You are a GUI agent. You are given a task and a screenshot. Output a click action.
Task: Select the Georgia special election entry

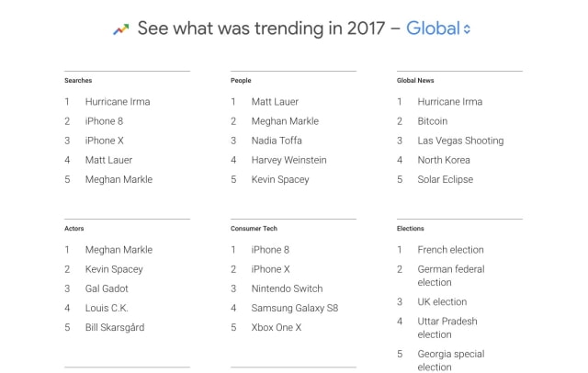click(451, 360)
